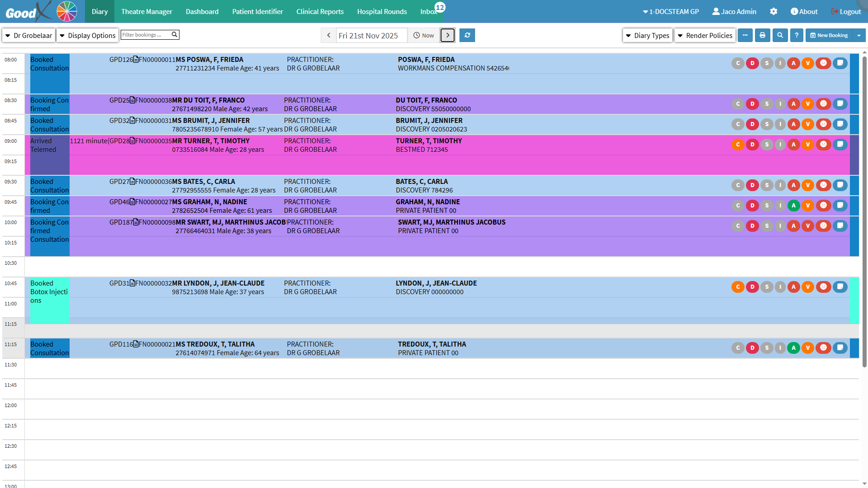Click the three-dots more options button

coord(745,35)
